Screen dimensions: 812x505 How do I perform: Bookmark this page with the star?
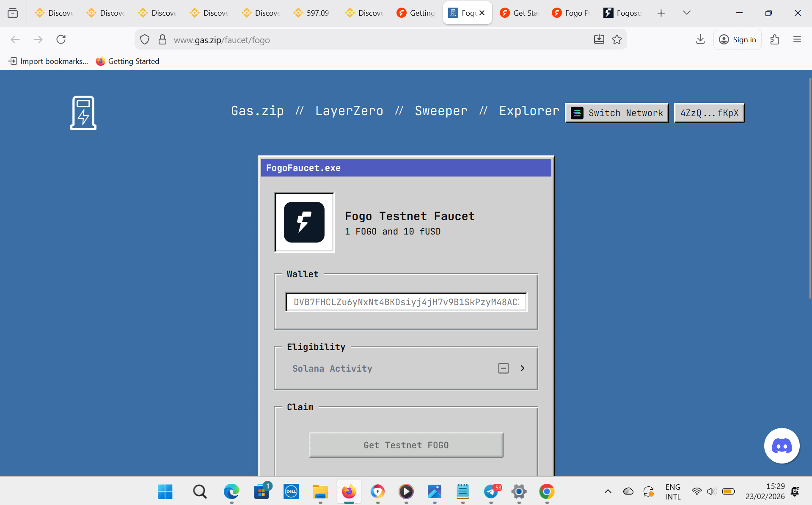tap(617, 40)
